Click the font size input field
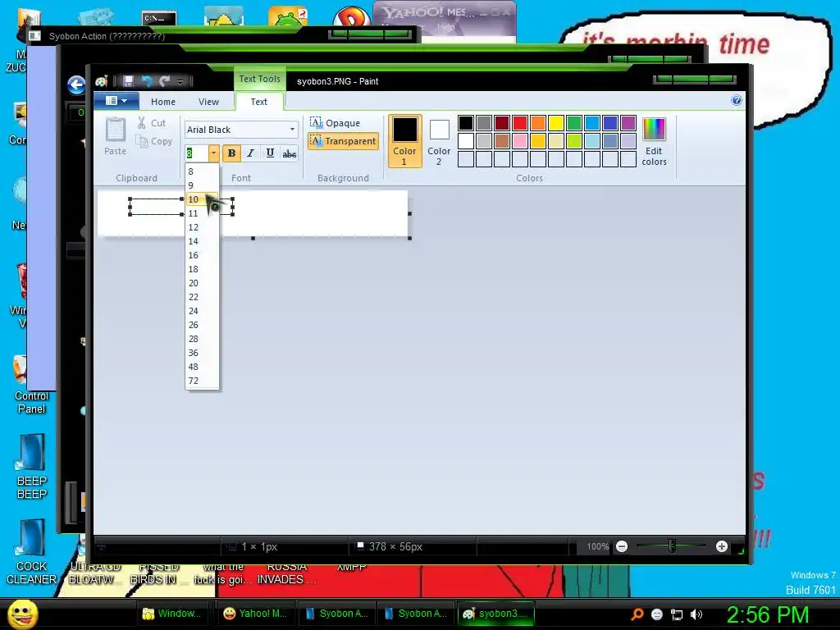This screenshot has width=840, height=630. point(196,153)
